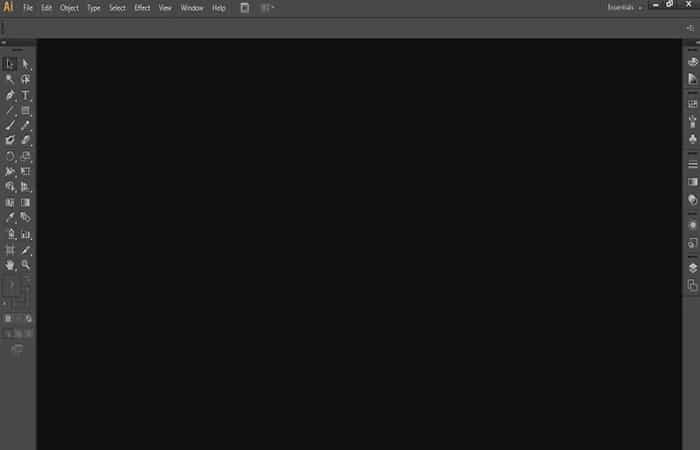
Task: Select the Lasso tool
Action: pyautogui.click(x=25, y=79)
